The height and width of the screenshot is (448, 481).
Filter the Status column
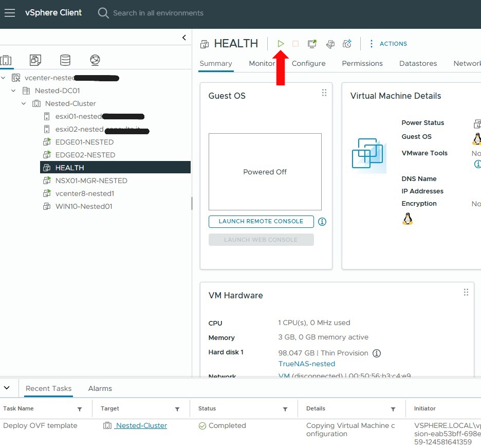click(285, 409)
